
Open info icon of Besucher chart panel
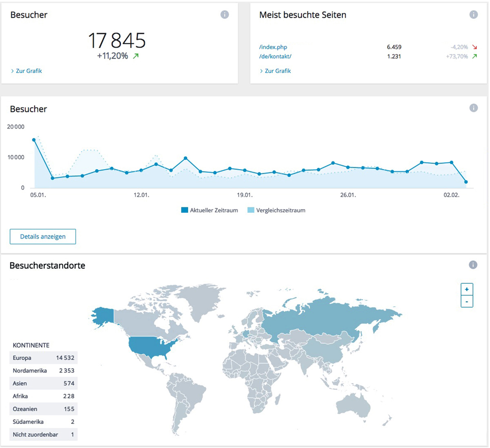click(473, 108)
